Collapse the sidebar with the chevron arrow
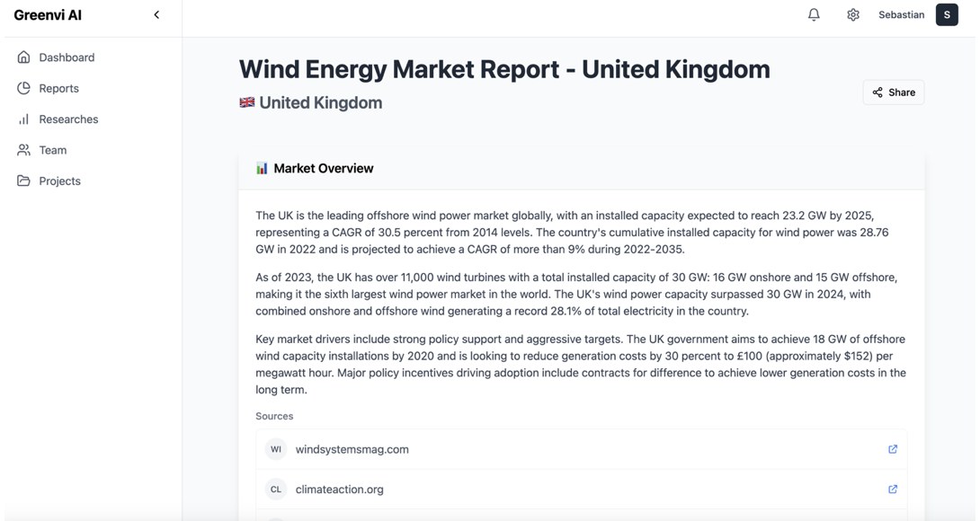This screenshot has width=980, height=521. click(x=156, y=15)
